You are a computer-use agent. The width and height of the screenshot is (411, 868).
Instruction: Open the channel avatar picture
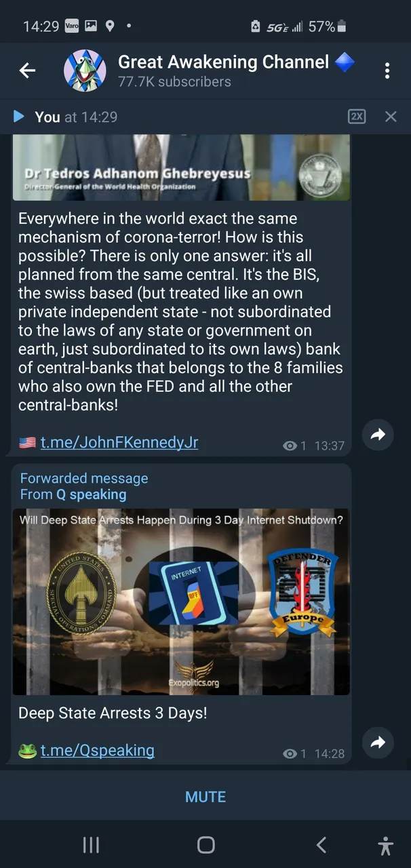click(x=85, y=70)
